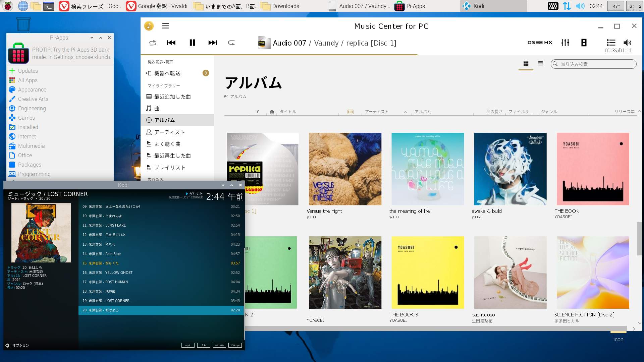
Task: Skip to next track in Music Center
Action: point(213,43)
